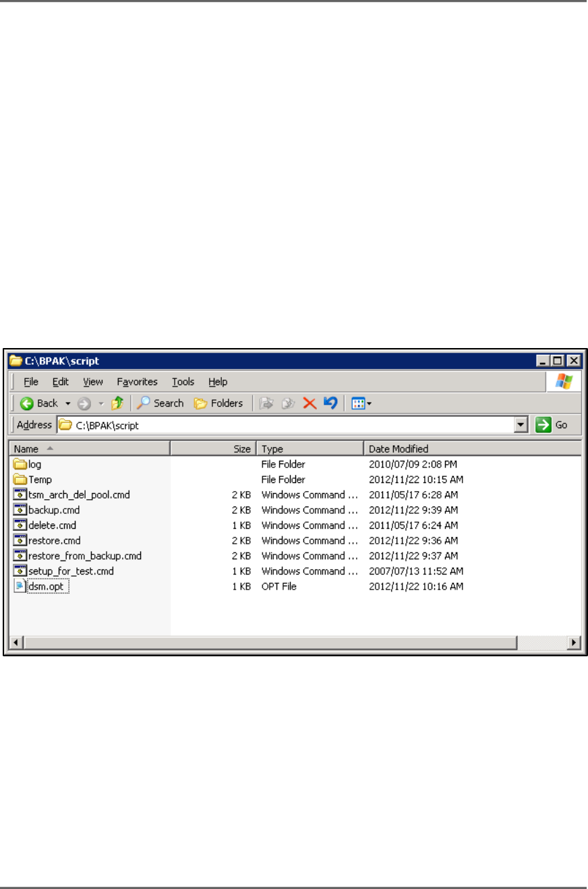Click the Go button
Viewport: 588px width, 889px height.
click(x=553, y=425)
